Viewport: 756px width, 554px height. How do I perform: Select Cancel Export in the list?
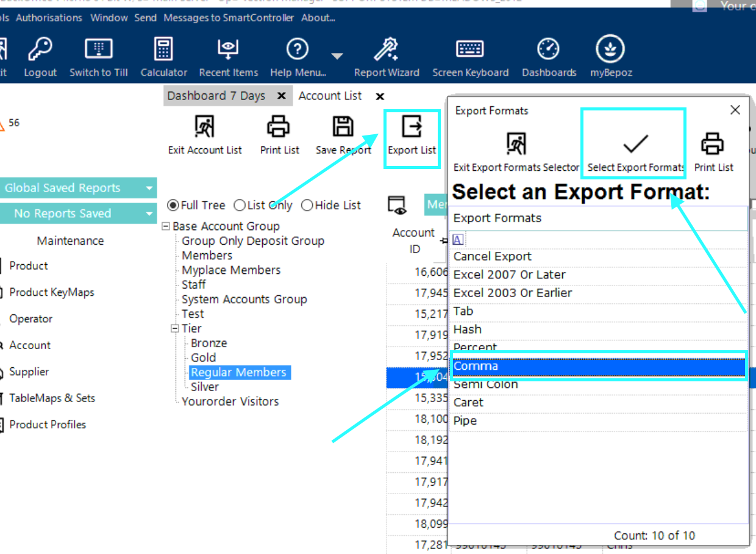pyautogui.click(x=492, y=256)
